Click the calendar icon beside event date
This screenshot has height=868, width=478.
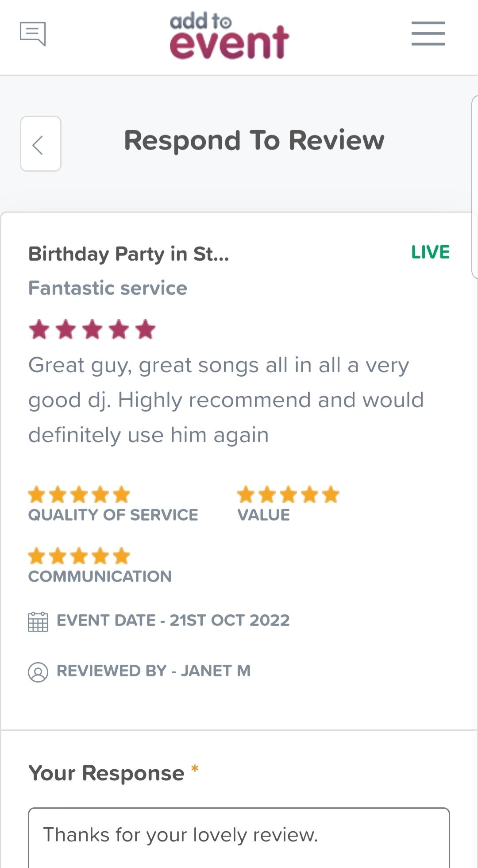(x=38, y=621)
